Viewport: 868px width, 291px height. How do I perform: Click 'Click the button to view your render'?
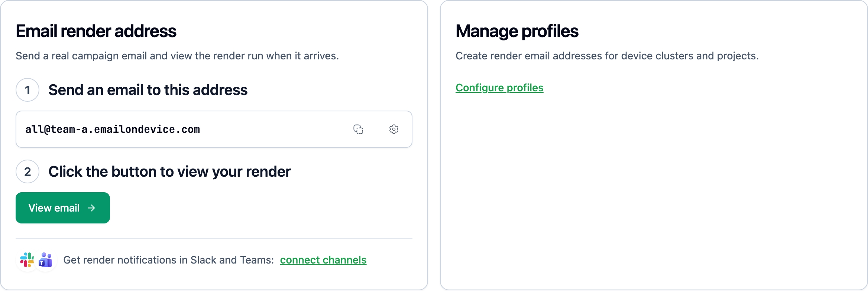pyautogui.click(x=169, y=171)
